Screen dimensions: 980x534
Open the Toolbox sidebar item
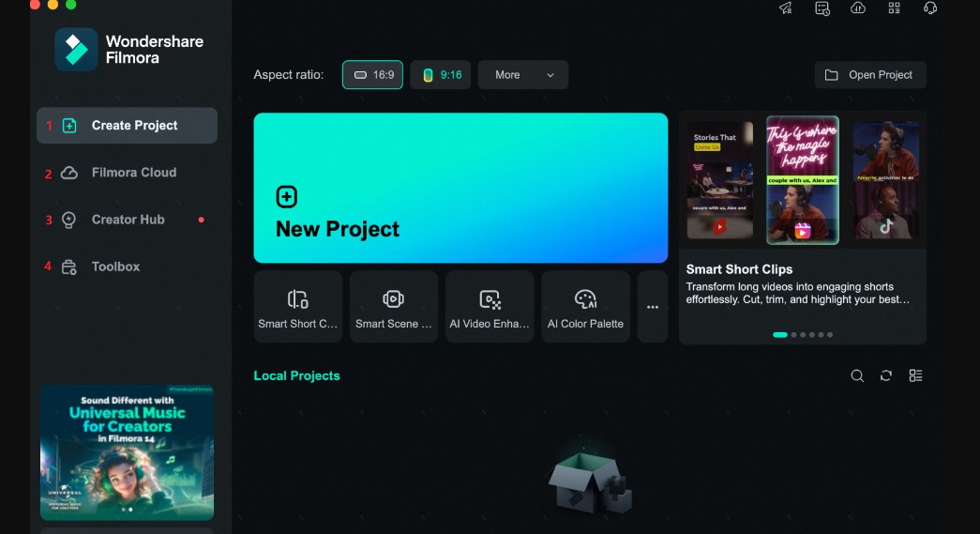[115, 267]
